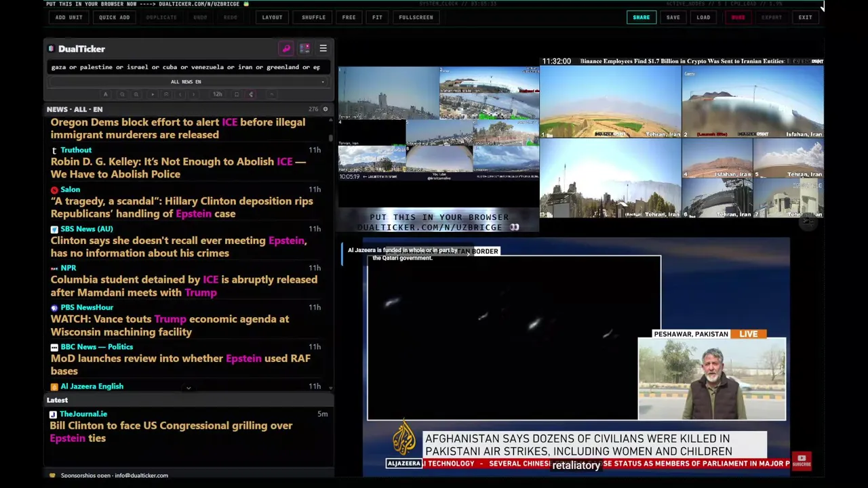Open the media layout icon in DualTicker header
The height and width of the screenshot is (488, 868).
304,49
